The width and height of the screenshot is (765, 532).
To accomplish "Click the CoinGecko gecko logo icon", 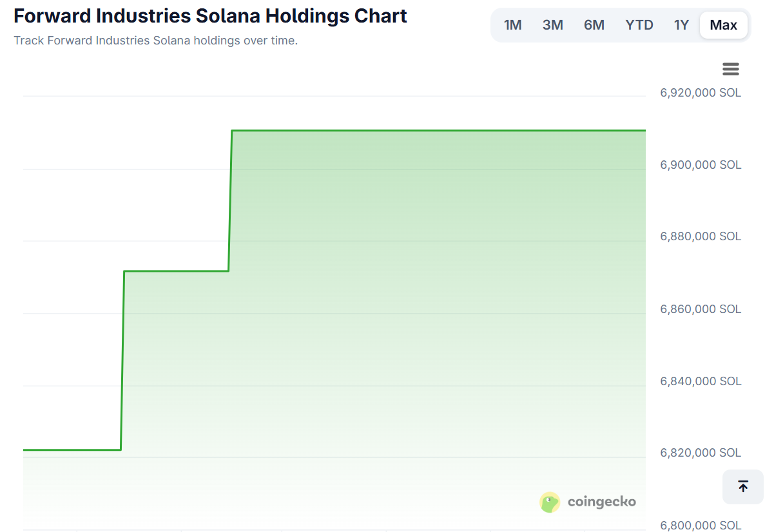I will click(x=549, y=502).
